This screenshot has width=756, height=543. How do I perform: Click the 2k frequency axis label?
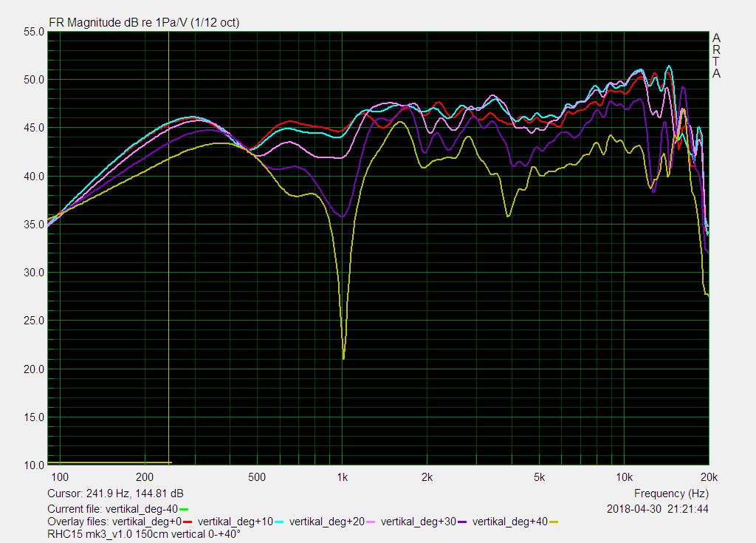coord(427,477)
